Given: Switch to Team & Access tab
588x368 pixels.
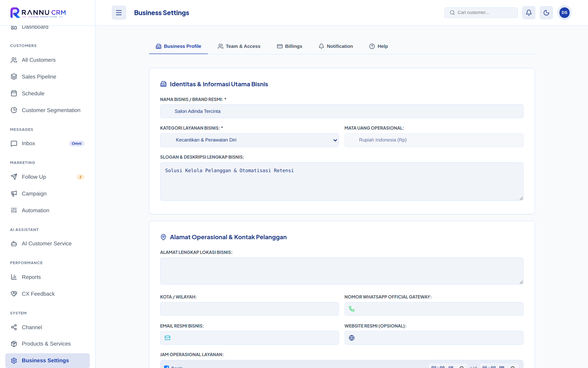Looking at the screenshot, I should point(239,46).
